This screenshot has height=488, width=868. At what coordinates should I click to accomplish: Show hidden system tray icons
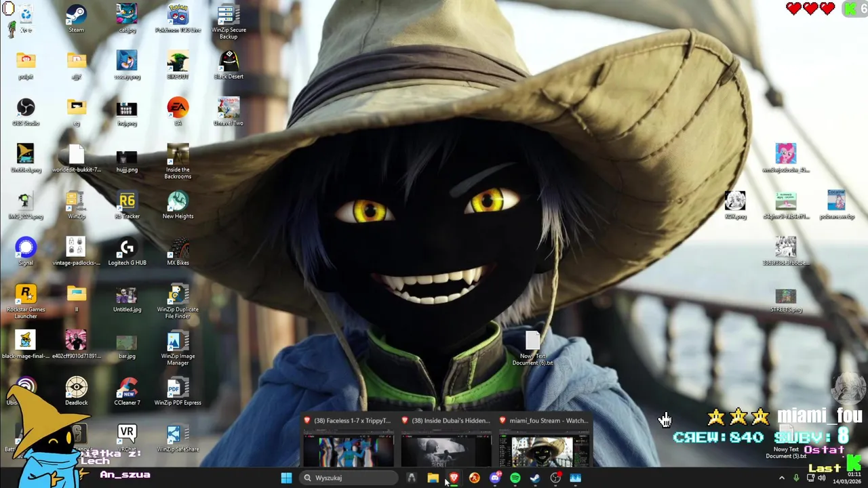pyautogui.click(x=781, y=478)
